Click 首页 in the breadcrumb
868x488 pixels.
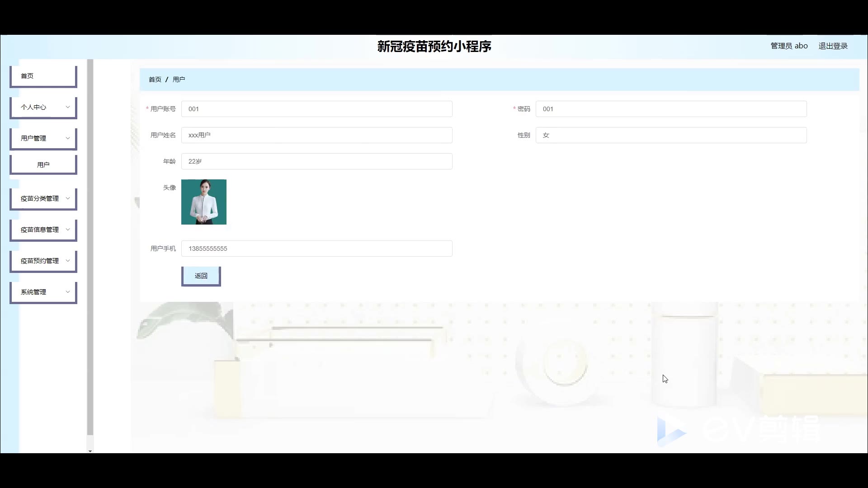pyautogui.click(x=155, y=80)
